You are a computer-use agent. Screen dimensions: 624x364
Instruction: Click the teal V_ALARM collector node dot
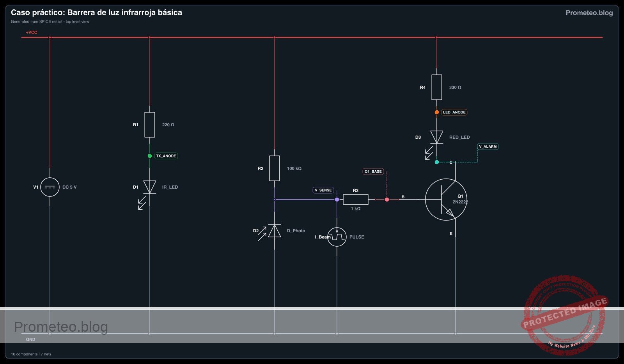point(437,162)
